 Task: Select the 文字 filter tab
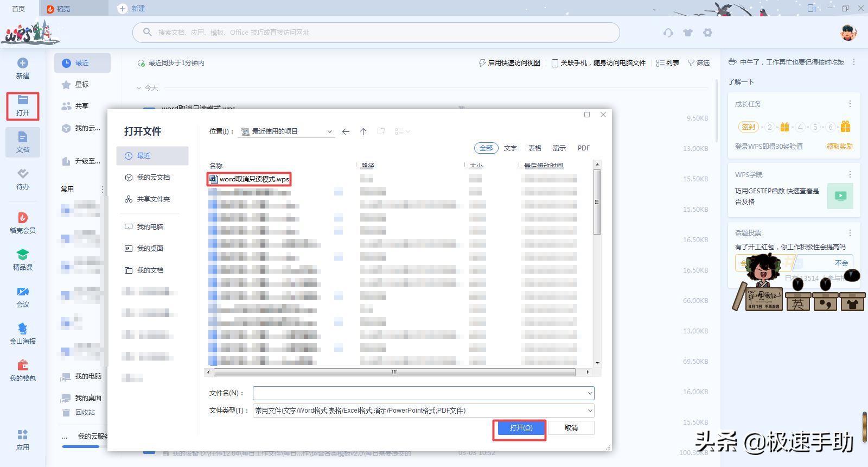coord(510,148)
